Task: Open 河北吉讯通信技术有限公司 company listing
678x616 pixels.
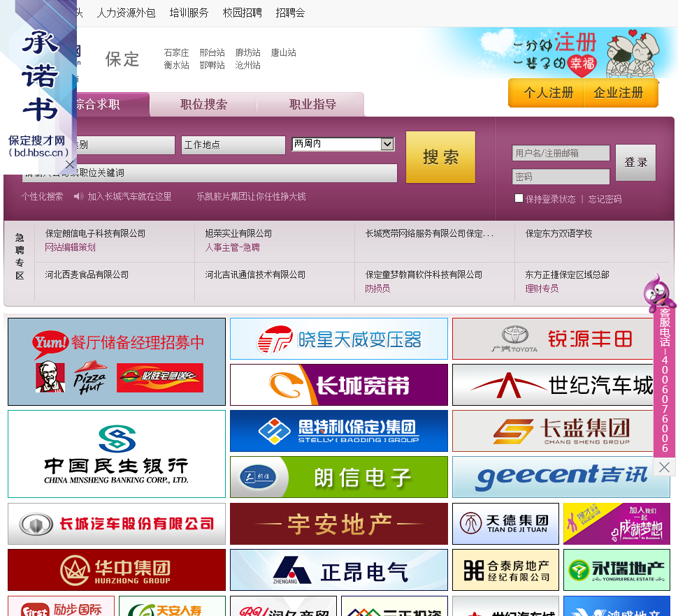Action: 255,274
